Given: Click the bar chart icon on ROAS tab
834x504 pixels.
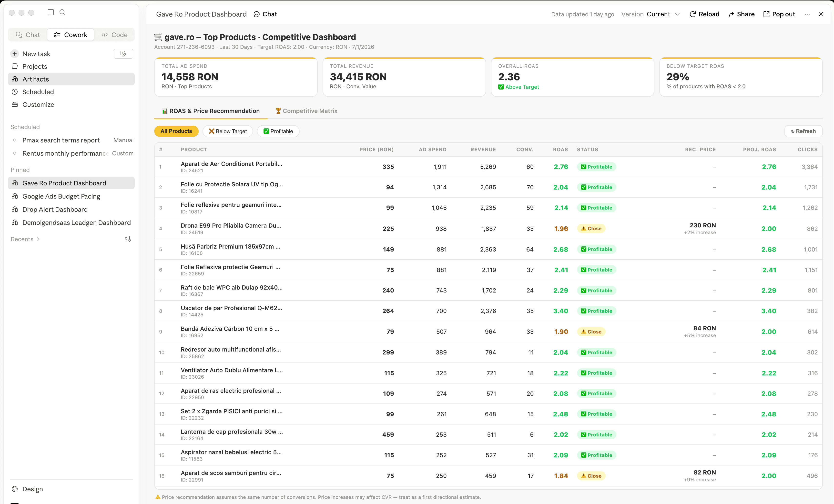Looking at the screenshot, I should 165,111.
